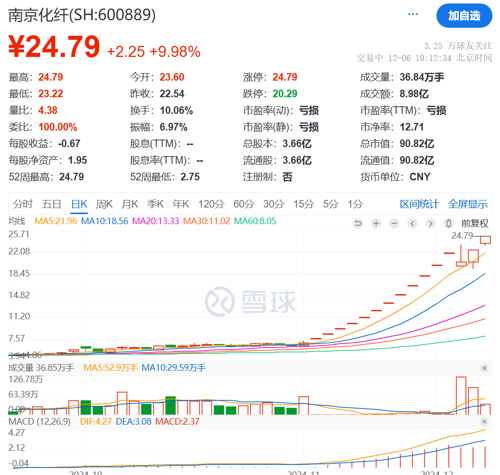This screenshot has width=500, height=475.
Task: Toggle candlestick style icon beside 前复权
Action: click(449, 223)
